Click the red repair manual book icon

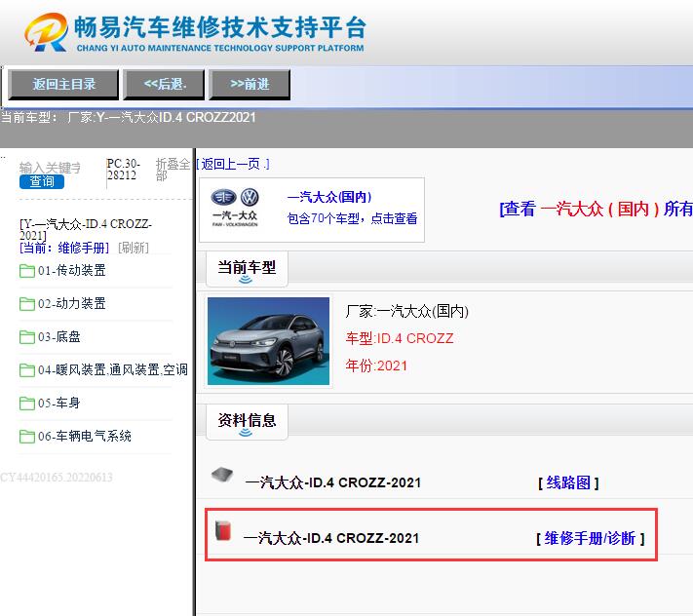click(x=223, y=530)
